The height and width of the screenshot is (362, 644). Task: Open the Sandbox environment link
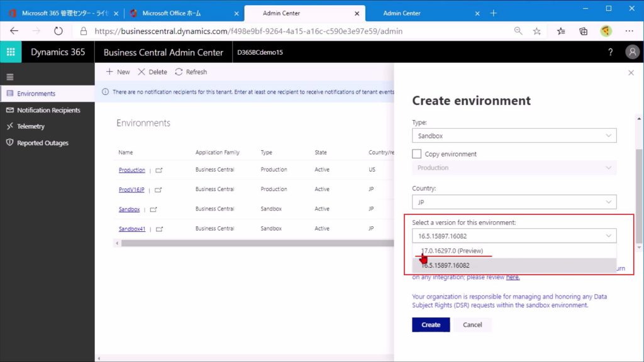[130, 209]
